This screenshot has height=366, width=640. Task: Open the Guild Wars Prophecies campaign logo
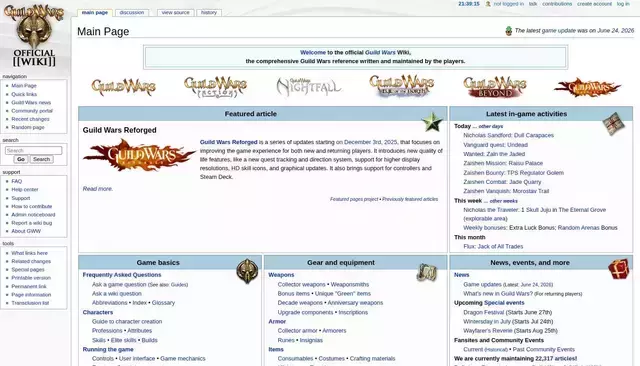click(x=124, y=87)
